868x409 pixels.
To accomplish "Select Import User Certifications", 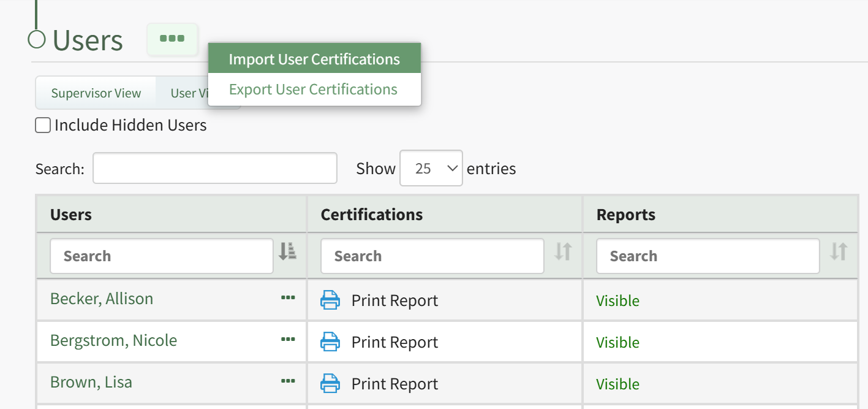I will (x=314, y=59).
